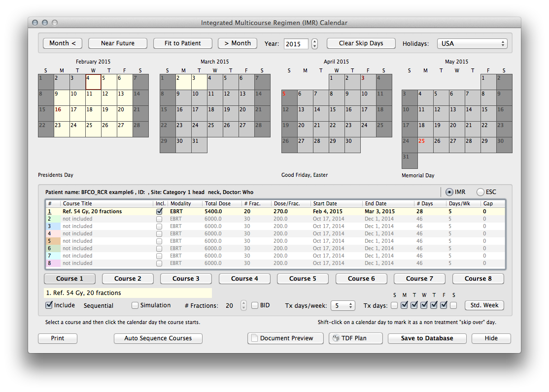Increment the Year stepper arrows
The image size is (549, 392).
pos(315,41)
